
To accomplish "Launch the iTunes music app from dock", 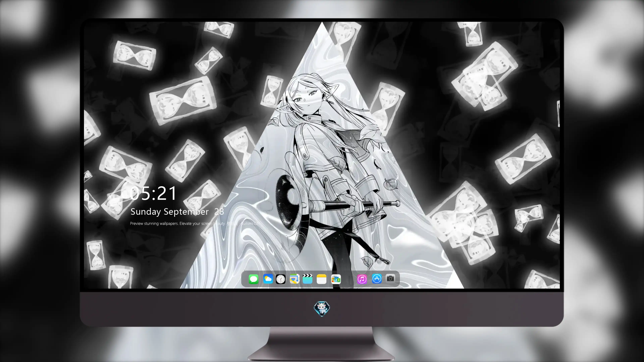I will click(362, 279).
